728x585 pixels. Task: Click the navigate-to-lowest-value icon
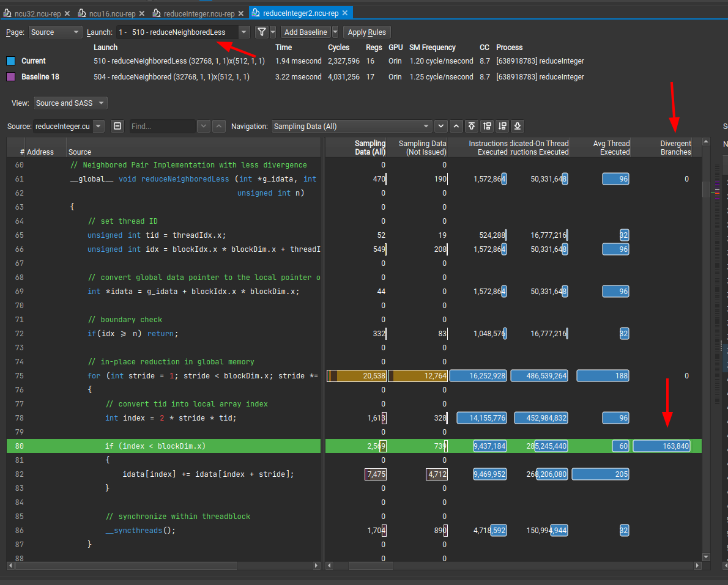point(518,127)
